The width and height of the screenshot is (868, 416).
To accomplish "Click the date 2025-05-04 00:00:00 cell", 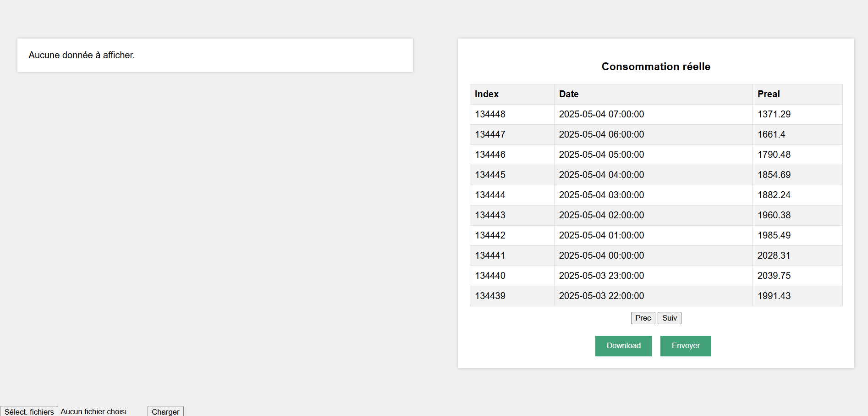I will tap(601, 255).
